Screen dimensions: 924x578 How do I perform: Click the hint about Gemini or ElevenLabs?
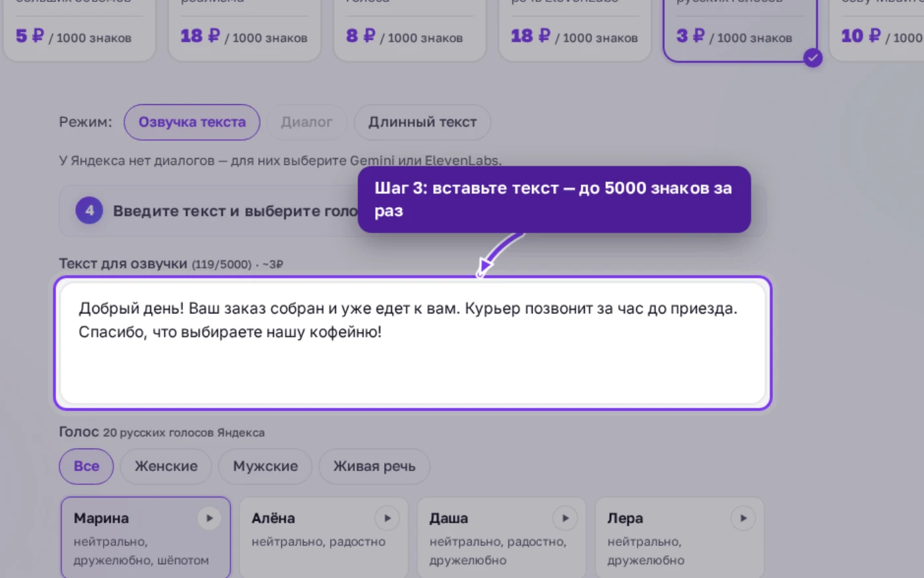(x=280, y=160)
